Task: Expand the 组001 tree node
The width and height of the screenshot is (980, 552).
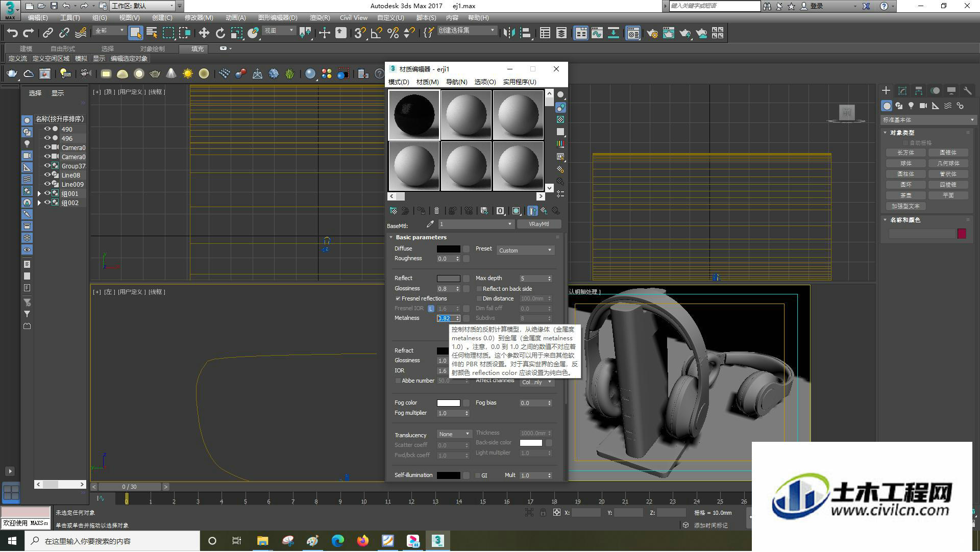Action: click(x=39, y=194)
